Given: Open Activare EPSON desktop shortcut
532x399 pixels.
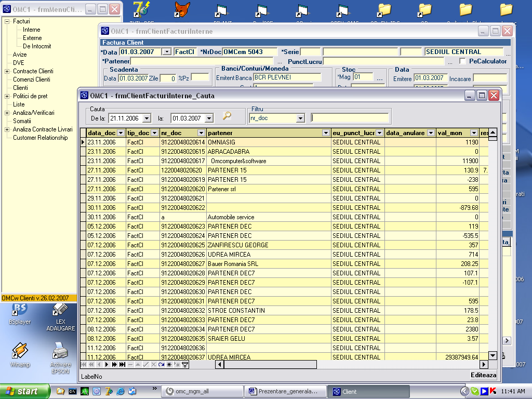Looking at the screenshot, I should point(60,358).
